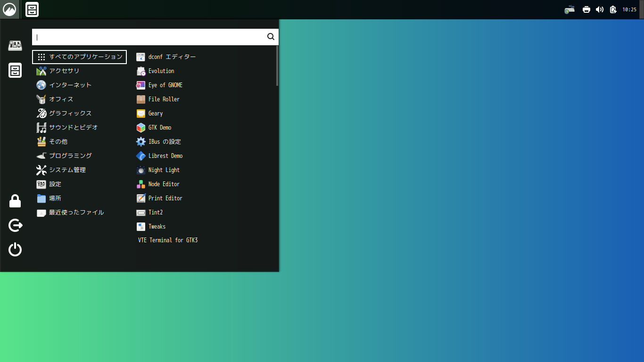Open GTK Demo

(204, 127)
